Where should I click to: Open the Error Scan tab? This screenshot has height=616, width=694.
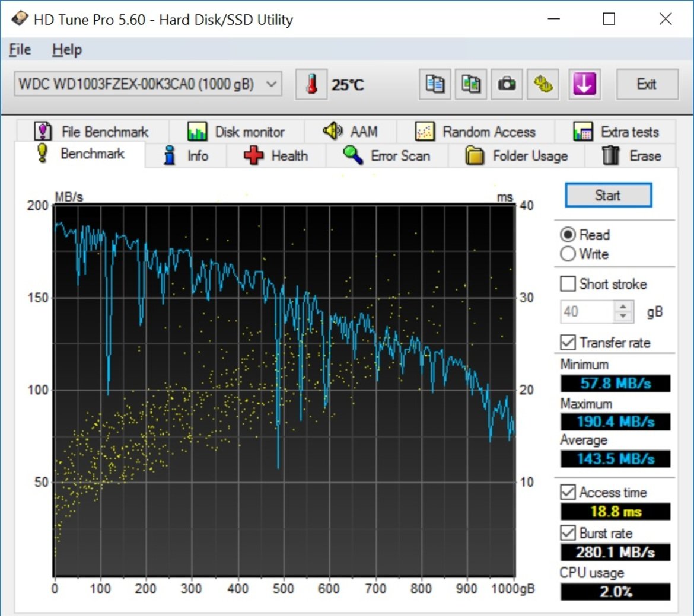[387, 156]
